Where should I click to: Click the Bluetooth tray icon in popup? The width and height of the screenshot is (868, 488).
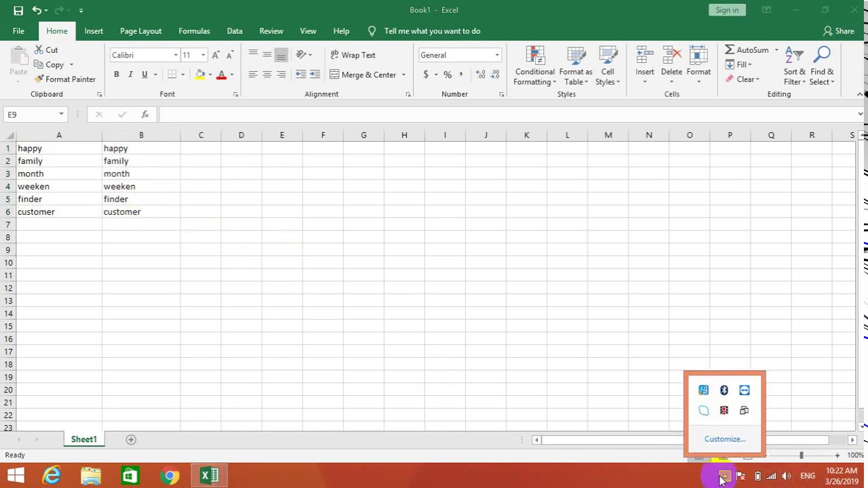[x=724, y=390]
